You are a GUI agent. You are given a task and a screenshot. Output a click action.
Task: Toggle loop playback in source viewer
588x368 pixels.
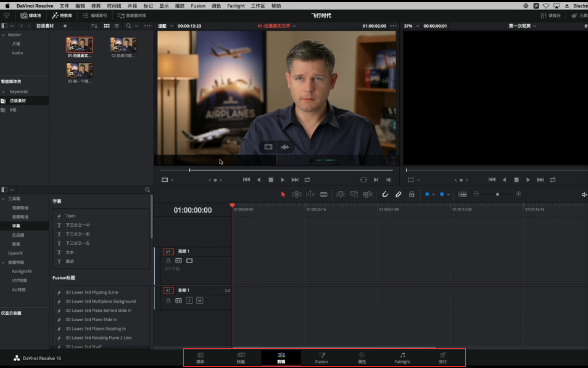click(307, 180)
